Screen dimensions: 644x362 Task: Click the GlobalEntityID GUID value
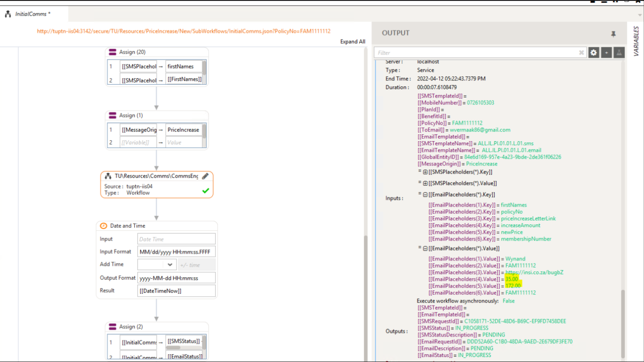tap(513, 157)
